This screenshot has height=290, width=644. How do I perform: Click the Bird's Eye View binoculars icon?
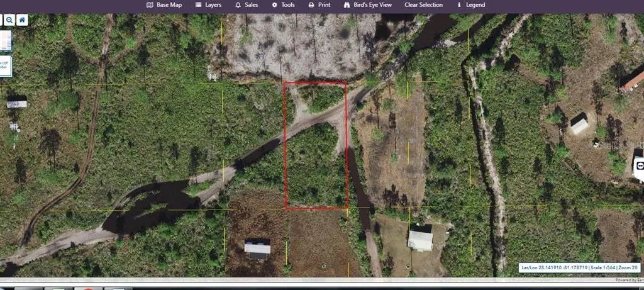point(347,5)
